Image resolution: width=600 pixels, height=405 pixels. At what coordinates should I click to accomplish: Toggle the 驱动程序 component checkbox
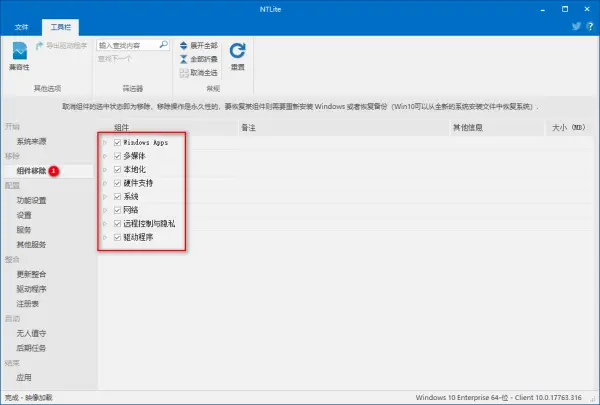(x=117, y=237)
